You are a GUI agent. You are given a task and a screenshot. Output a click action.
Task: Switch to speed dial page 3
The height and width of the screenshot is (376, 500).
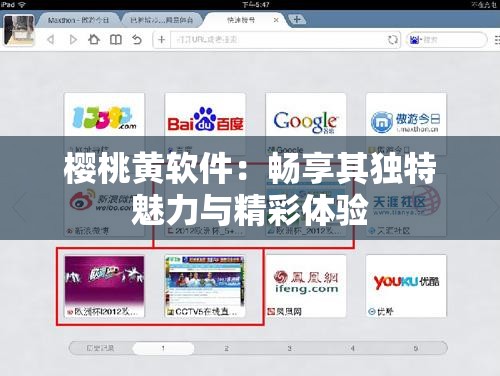[x=289, y=348]
